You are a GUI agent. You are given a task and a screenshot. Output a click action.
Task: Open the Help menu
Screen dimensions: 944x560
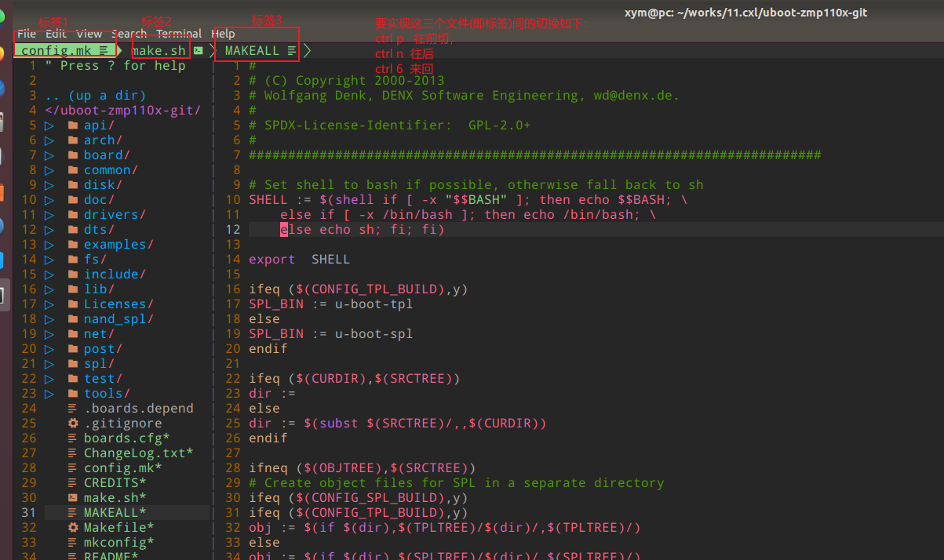223,34
